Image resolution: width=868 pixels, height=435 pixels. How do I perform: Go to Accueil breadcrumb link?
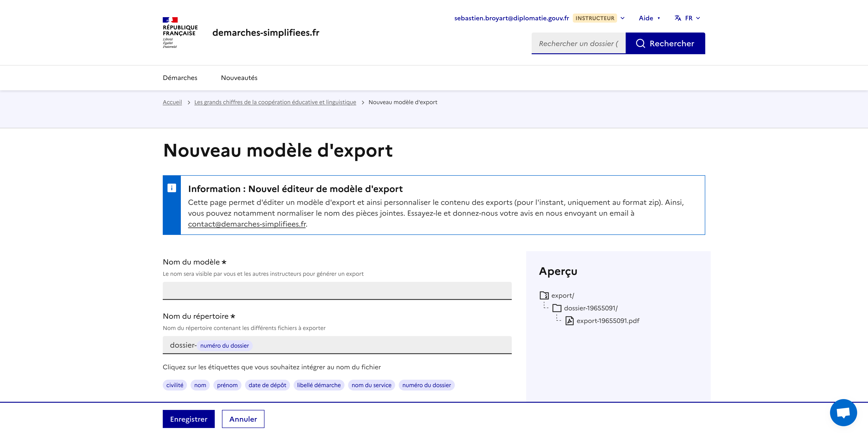[172, 102]
